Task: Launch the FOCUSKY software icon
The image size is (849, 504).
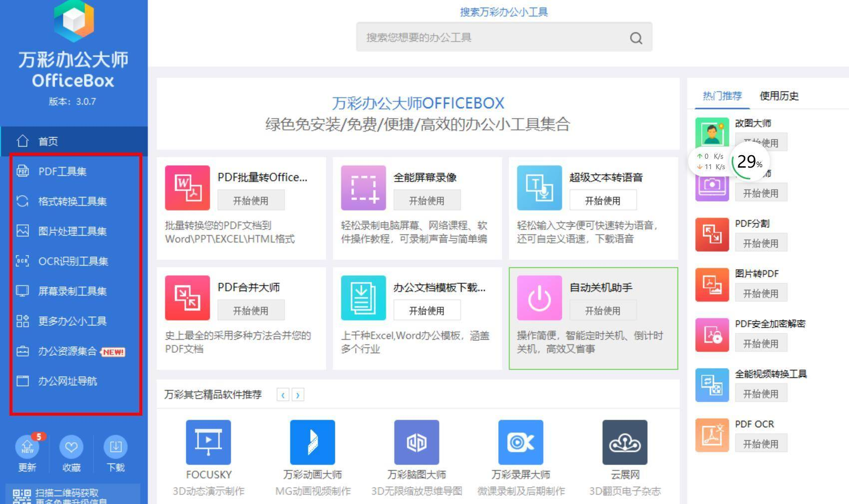Action: pos(208,442)
